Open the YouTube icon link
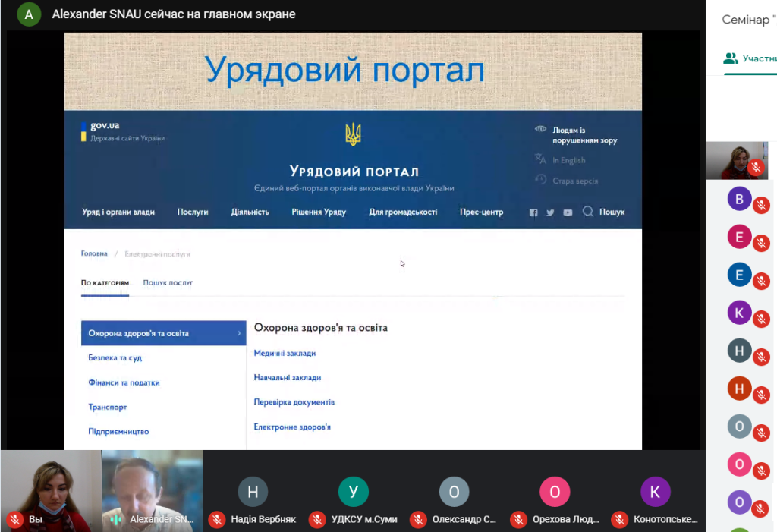Viewport: 777px width, 532px height. pyautogui.click(x=568, y=212)
